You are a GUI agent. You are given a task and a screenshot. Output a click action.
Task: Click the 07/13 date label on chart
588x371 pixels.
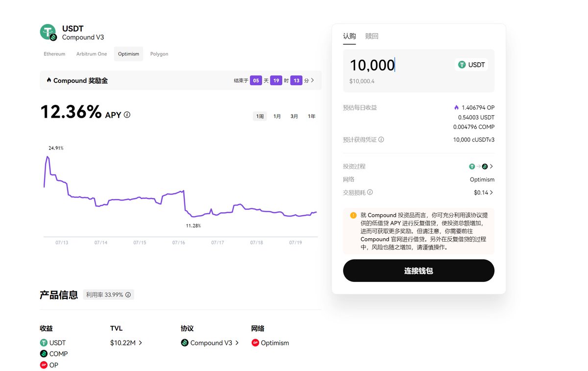[x=62, y=243]
